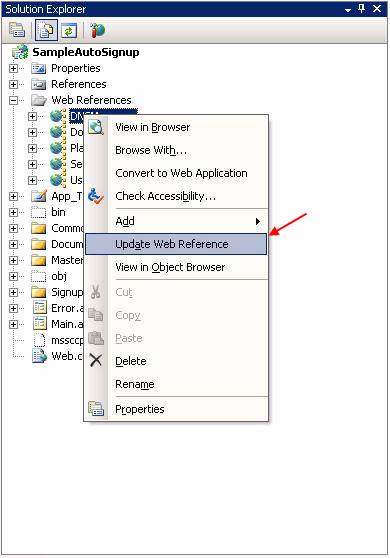Click the Properties toolbar icon in Solution Explorer
Viewport: 390px width, 558px height.
[x=17, y=31]
